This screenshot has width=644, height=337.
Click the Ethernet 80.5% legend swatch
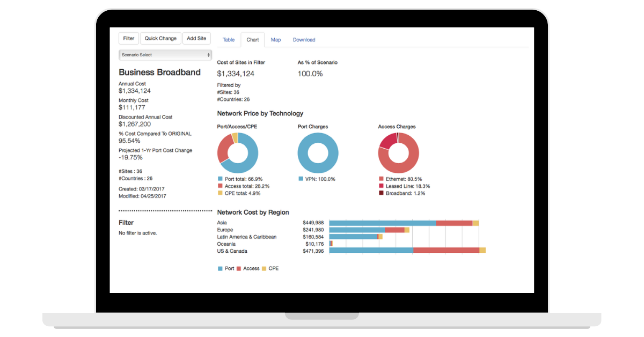(381, 179)
